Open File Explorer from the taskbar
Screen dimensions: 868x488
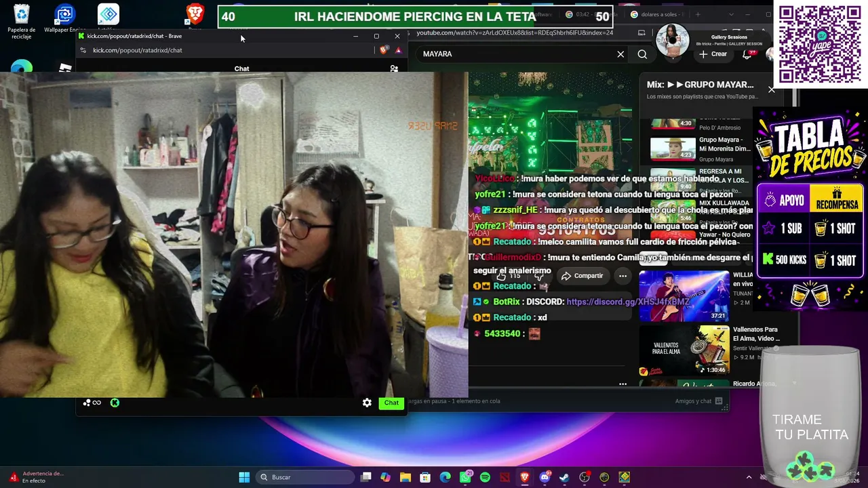click(406, 477)
